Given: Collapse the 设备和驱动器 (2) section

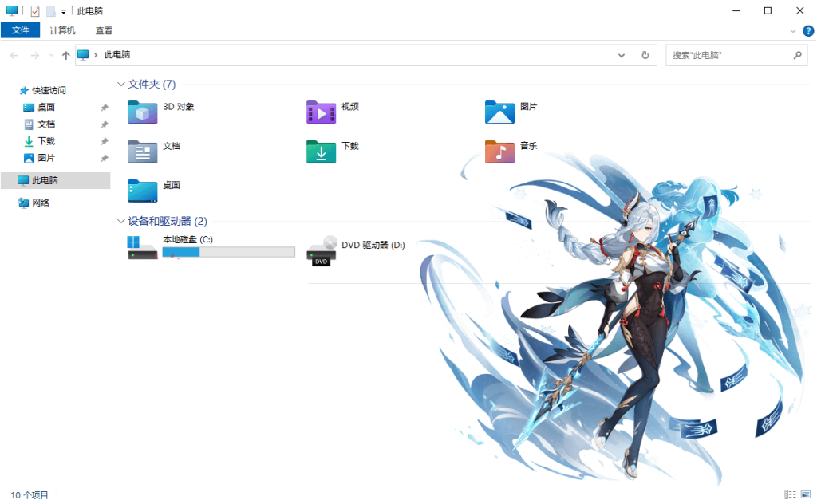Looking at the screenshot, I should coord(120,221).
